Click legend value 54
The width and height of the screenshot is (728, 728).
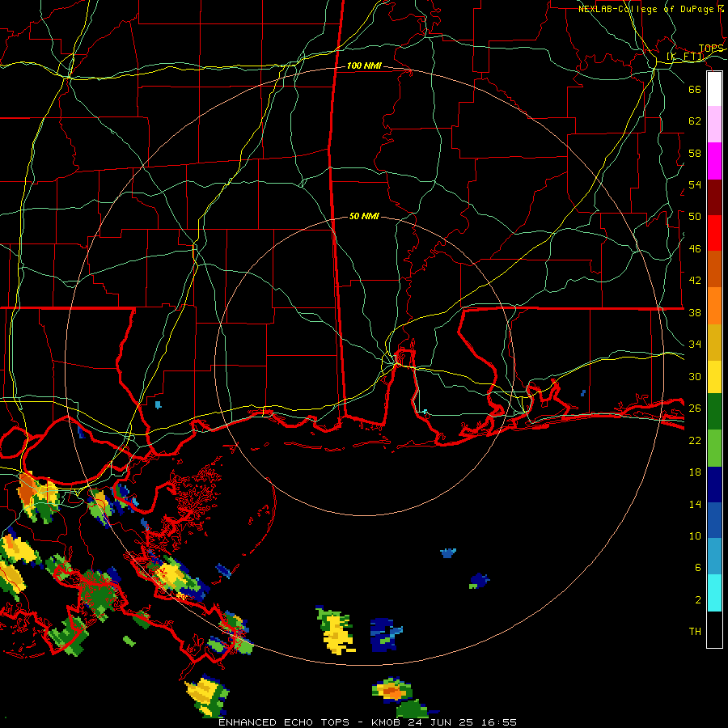click(695, 184)
